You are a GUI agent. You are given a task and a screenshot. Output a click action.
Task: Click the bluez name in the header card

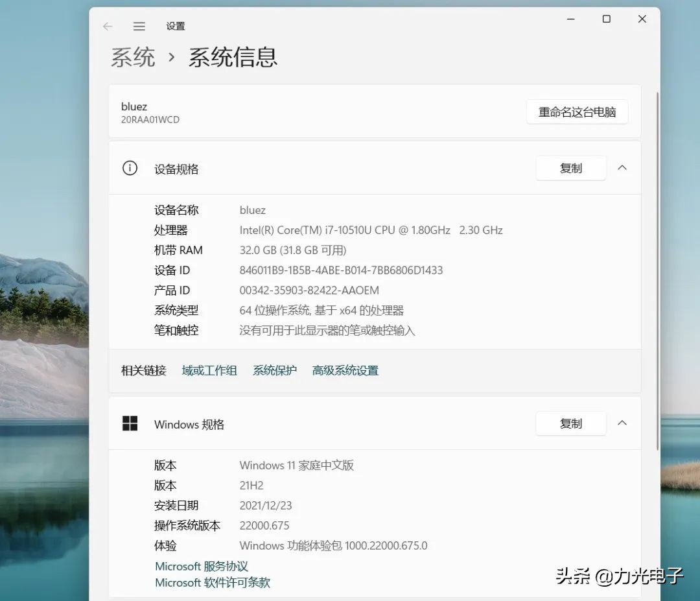click(x=134, y=107)
